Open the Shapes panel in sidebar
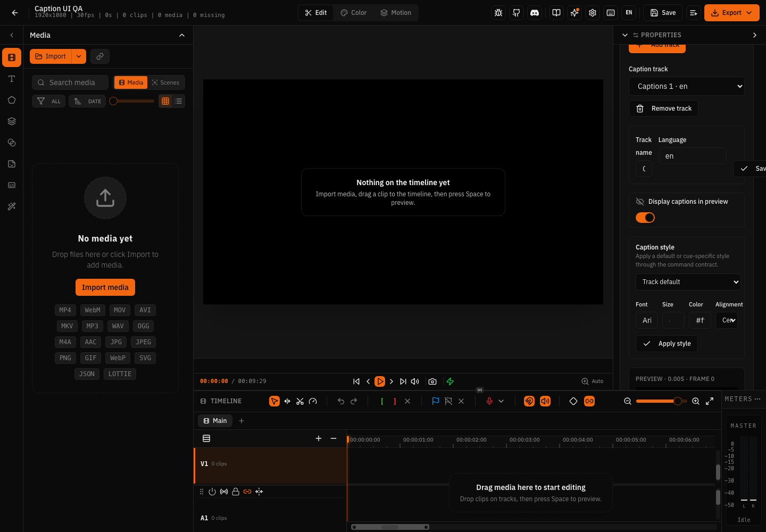Screen dimensions: 766x532 tap(12, 100)
